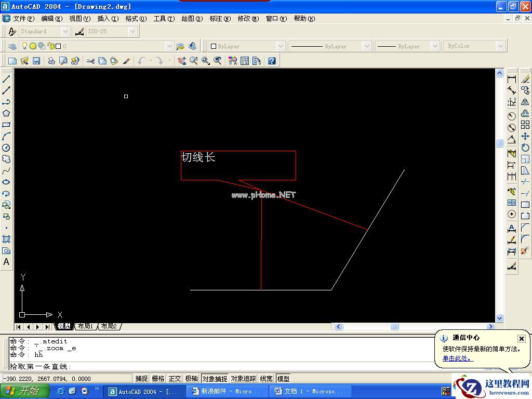The image size is (532, 399).
Task: Click the 单击此处 link in balloon
Action: click(458, 358)
